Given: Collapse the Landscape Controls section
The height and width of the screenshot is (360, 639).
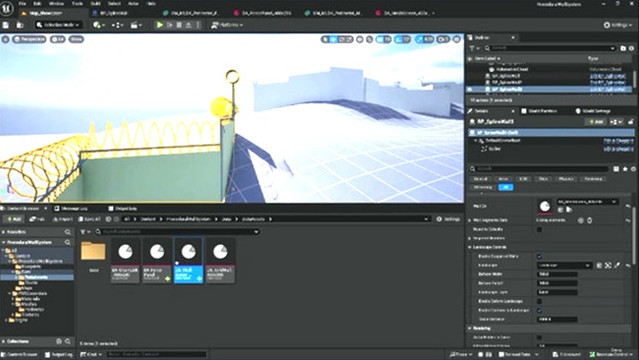Looking at the screenshot, I should tap(470, 247).
